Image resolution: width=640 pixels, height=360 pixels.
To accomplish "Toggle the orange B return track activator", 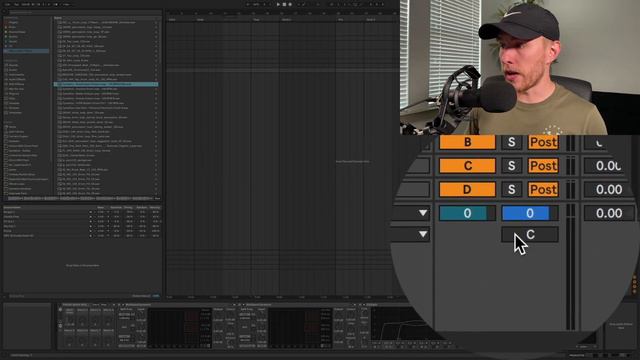I will pos(467,142).
